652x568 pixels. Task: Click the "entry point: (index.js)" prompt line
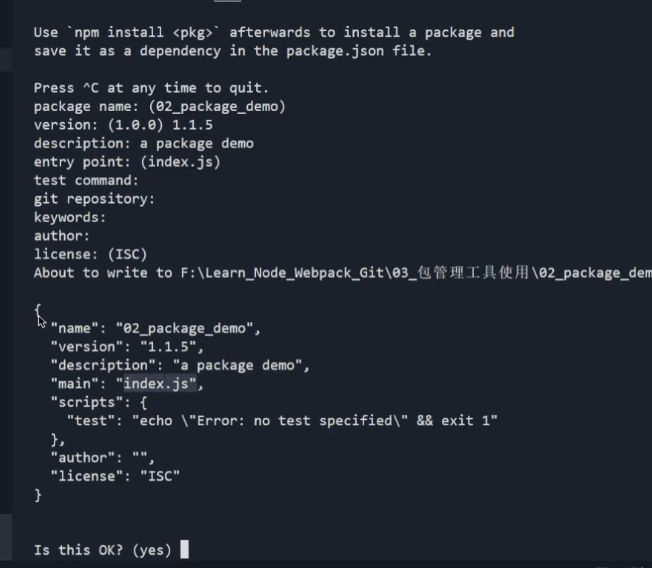pyautogui.click(x=127, y=162)
